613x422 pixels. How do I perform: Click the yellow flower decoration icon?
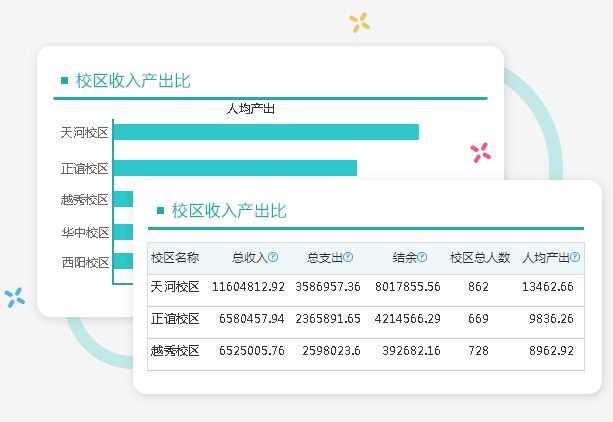click(x=360, y=22)
